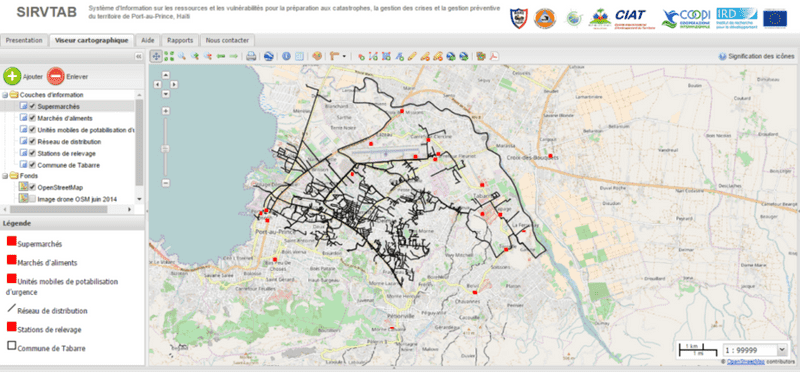This screenshot has width=800, height=372.
Task: Pan the map left with arrow
Action: [157, 84]
